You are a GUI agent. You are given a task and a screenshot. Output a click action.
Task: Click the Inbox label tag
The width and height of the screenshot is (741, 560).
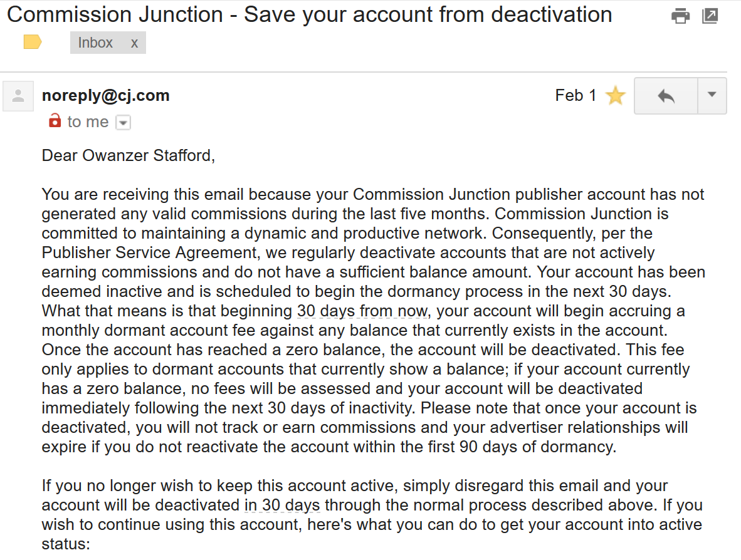[x=95, y=43]
